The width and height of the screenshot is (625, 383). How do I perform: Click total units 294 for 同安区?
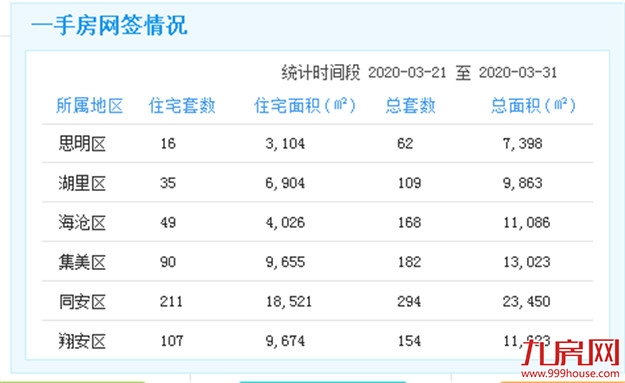[x=409, y=301]
